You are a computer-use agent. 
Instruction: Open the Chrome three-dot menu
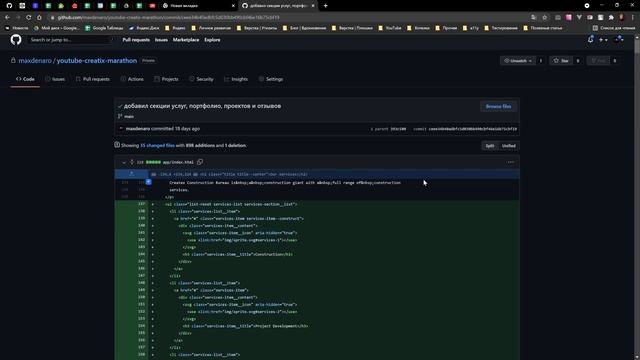coord(633,18)
